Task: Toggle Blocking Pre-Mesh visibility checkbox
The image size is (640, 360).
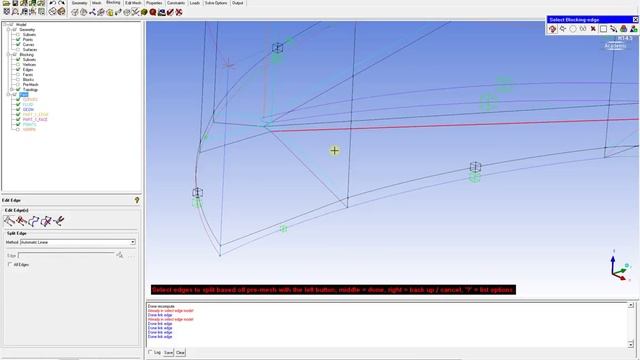Action: tap(18, 84)
